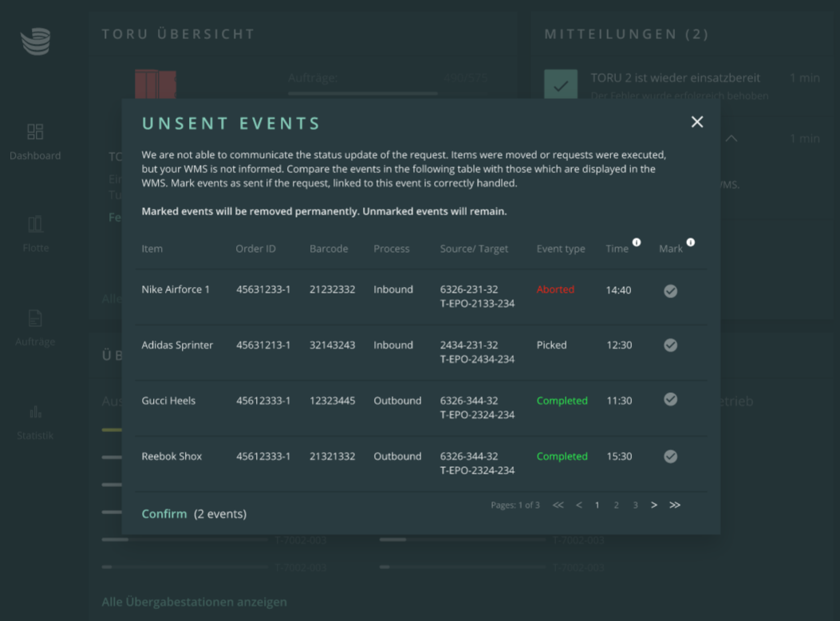Toggle mark for Gucci Heels event
This screenshot has height=621, width=840.
pos(670,399)
